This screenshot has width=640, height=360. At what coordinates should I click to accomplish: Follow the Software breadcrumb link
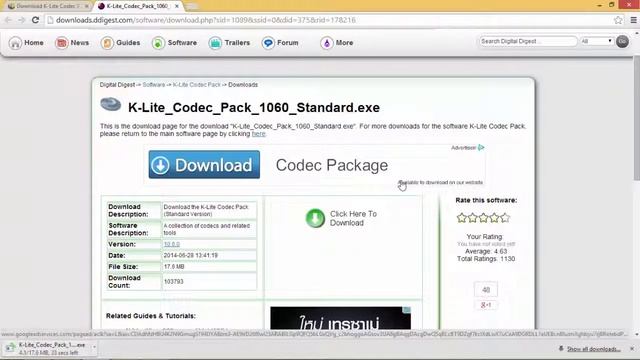coord(153,85)
